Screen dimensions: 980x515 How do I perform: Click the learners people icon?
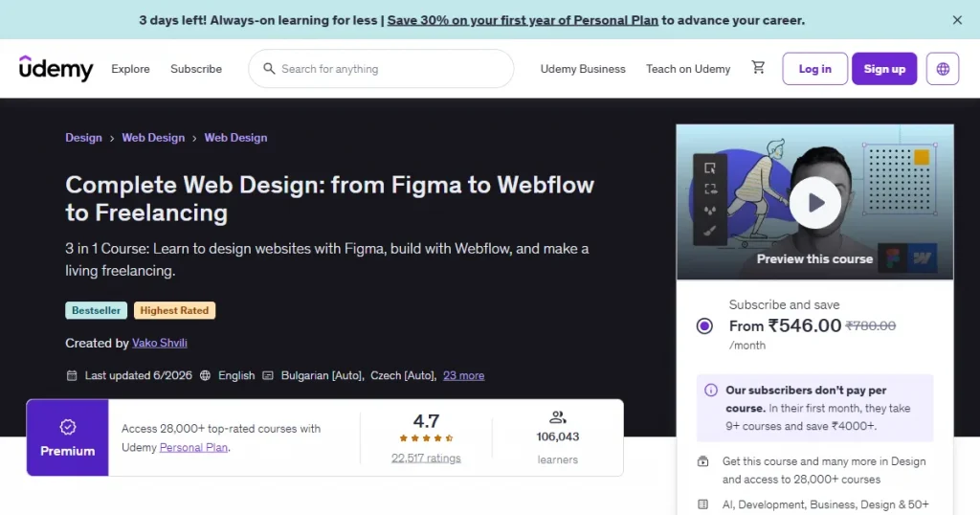[558, 416]
